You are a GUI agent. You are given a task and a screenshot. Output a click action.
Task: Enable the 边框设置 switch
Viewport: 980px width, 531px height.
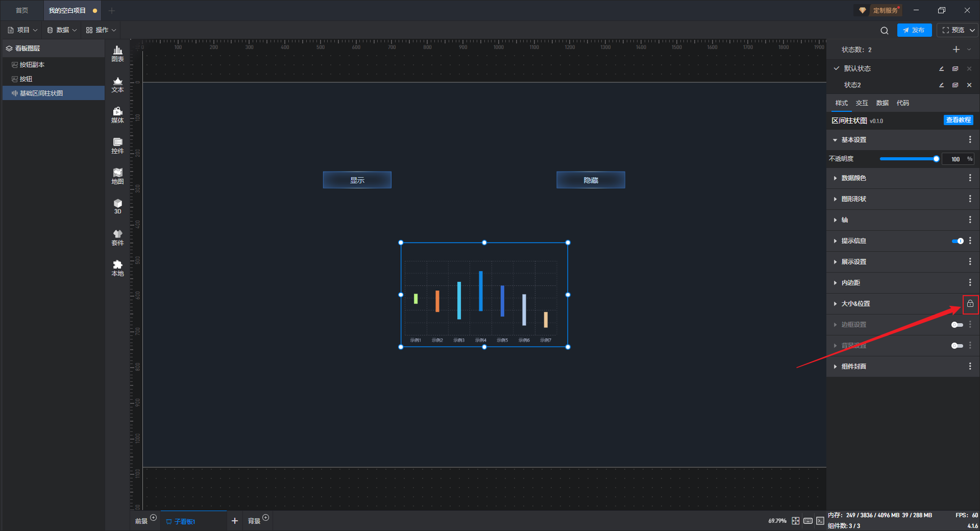pyautogui.click(x=958, y=325)
